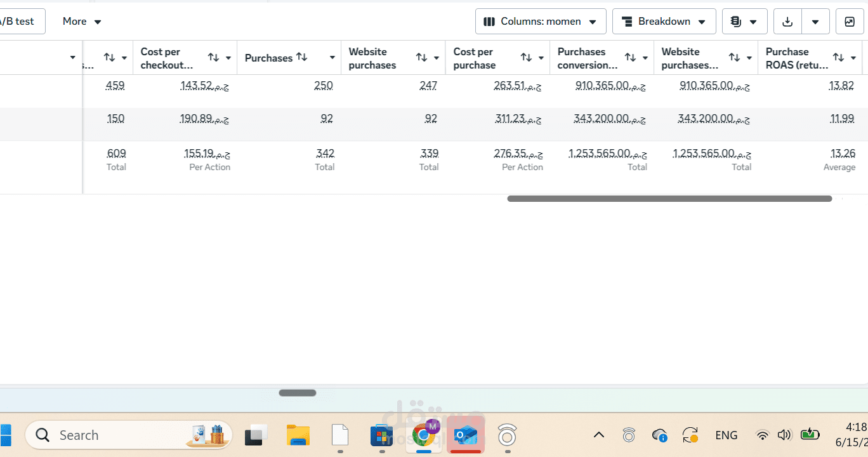Expand the More dropdown menu
Image resolution: width=868 pixels, height=457 pixels.
click(x=82, y=22)
